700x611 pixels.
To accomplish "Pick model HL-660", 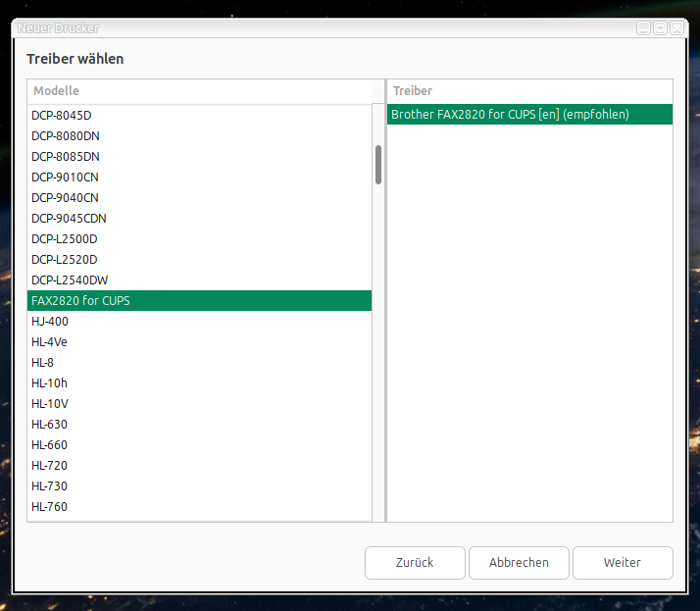I will click(x=199, y=445).
